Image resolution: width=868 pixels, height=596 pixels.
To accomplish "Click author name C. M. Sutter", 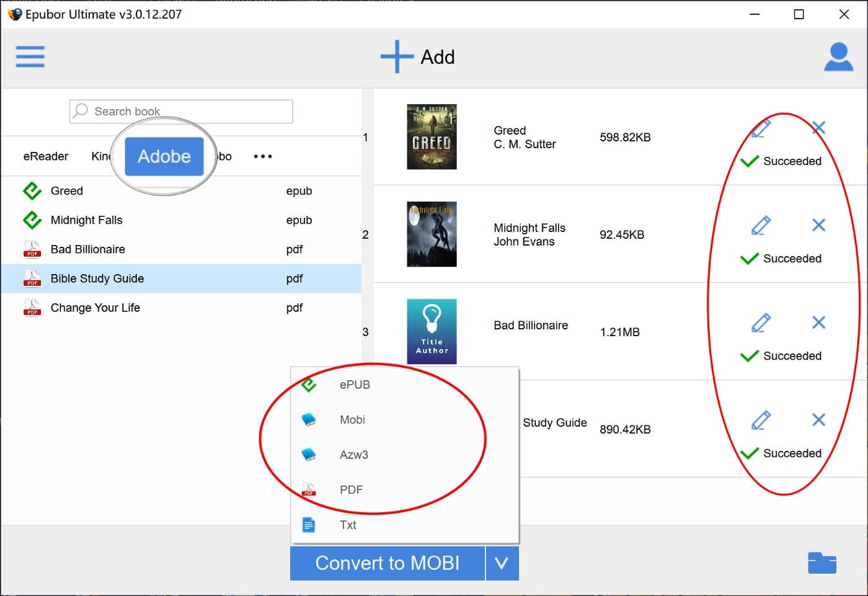I will coord(525,144).
